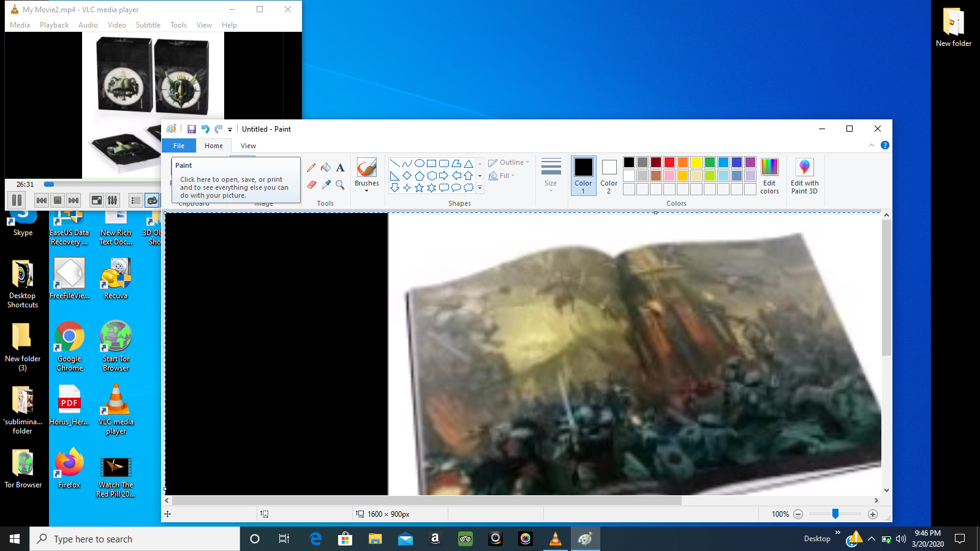This screenshot has width=980, height=551.
Task: Open the Tools menu in VLC
Action: [178, 25]
